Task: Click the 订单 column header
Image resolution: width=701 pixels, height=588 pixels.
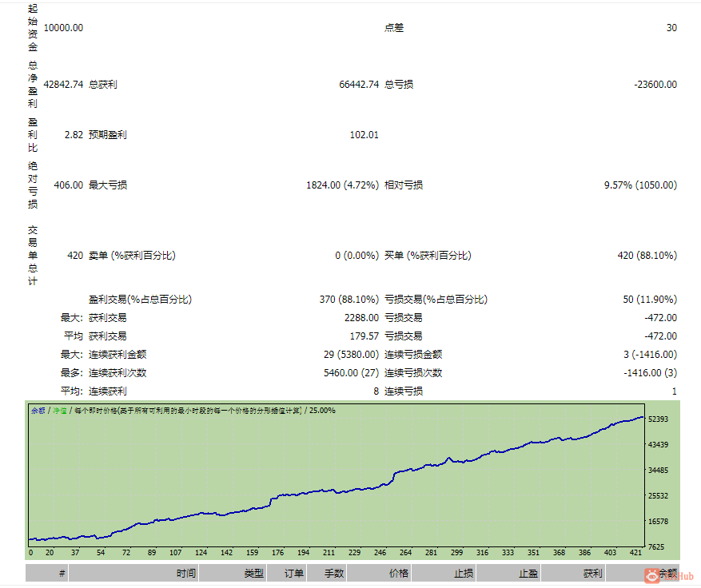Action: [288, 574]
